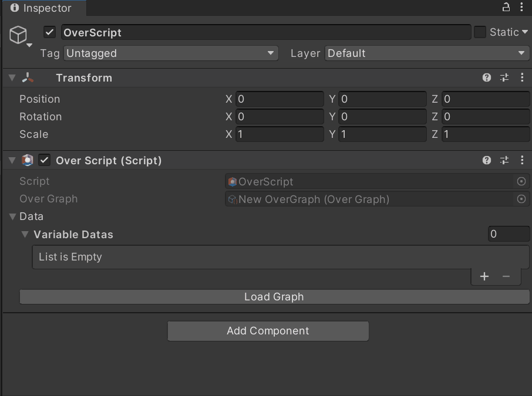
Task: Open Over Script component options menu
Action: (522, 160)
